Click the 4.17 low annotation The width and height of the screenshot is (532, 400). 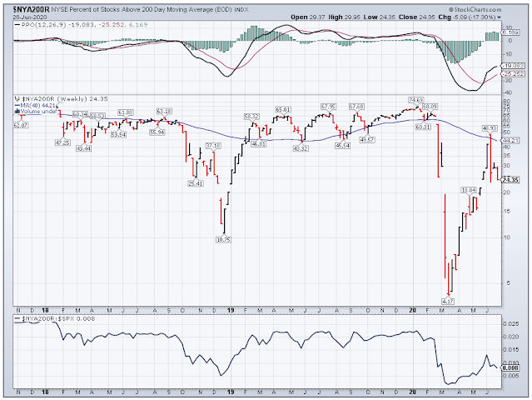click(x=448, y=301)
